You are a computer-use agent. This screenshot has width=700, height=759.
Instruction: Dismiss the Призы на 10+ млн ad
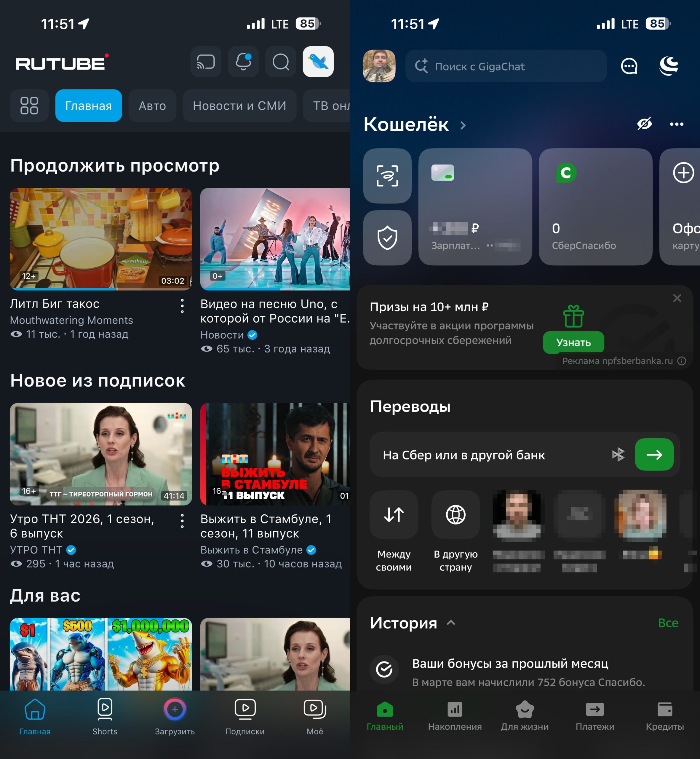click(677, 298)
